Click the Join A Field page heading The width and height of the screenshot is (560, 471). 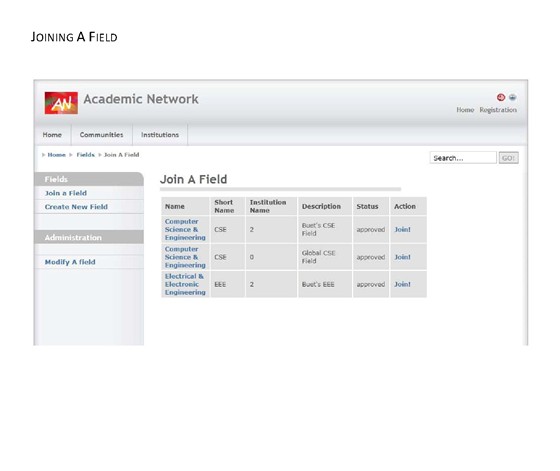click(193, 179)
